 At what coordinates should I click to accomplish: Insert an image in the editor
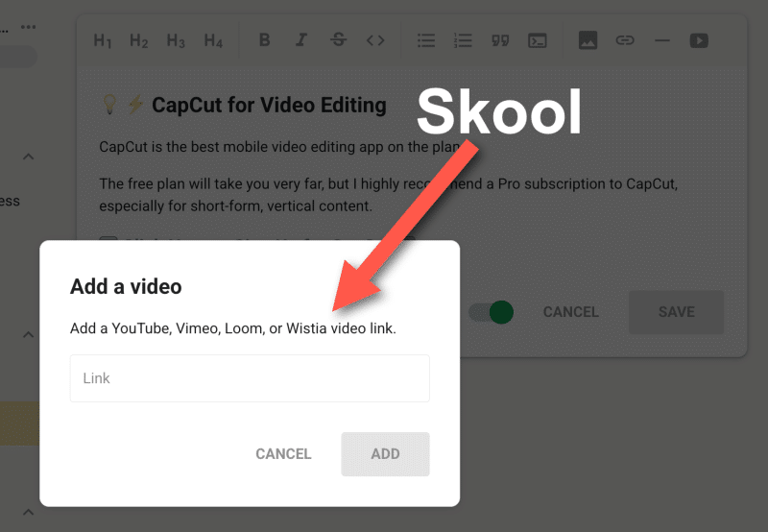588,40
